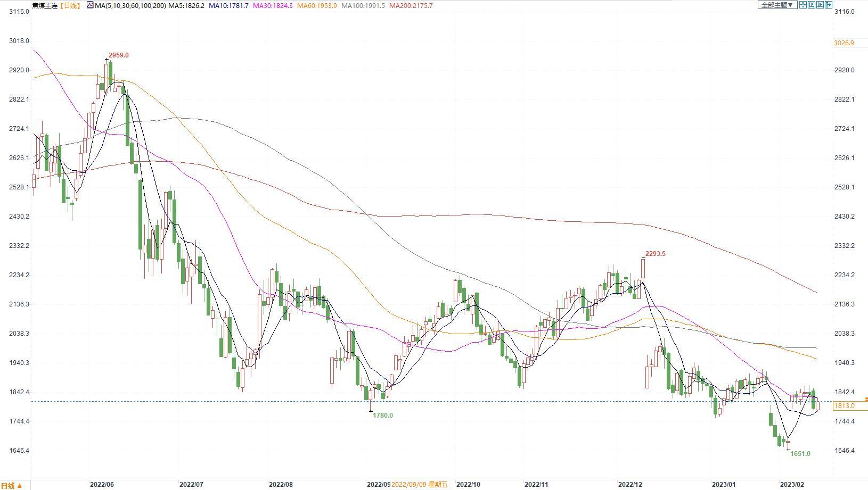Select the MA5:1826.2 legend value
868x490 pixels.
186,6
